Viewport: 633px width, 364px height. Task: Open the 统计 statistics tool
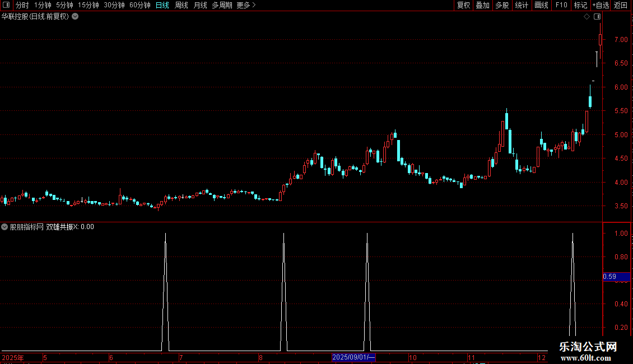click(x=521, y=5)
